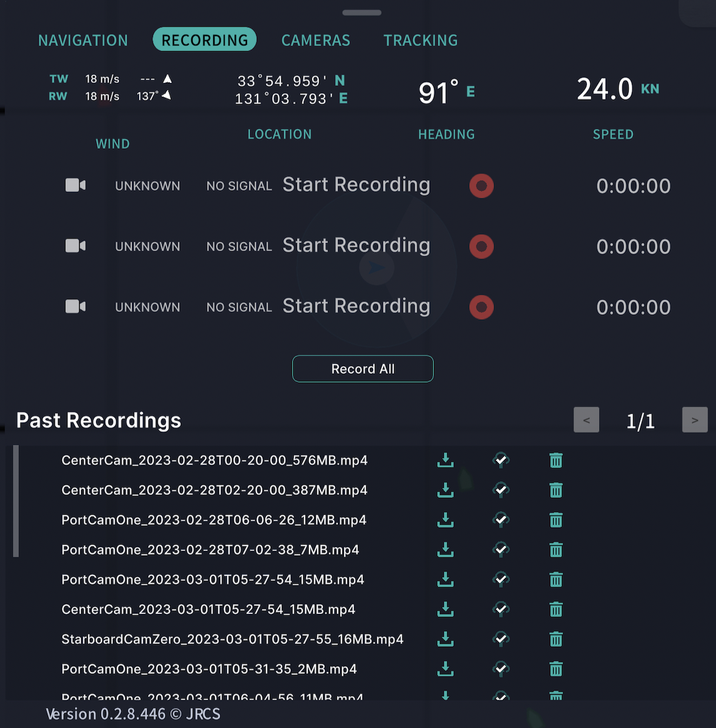716x728 pixels.
Task: Open the Cameras tab
Action: 316,41
